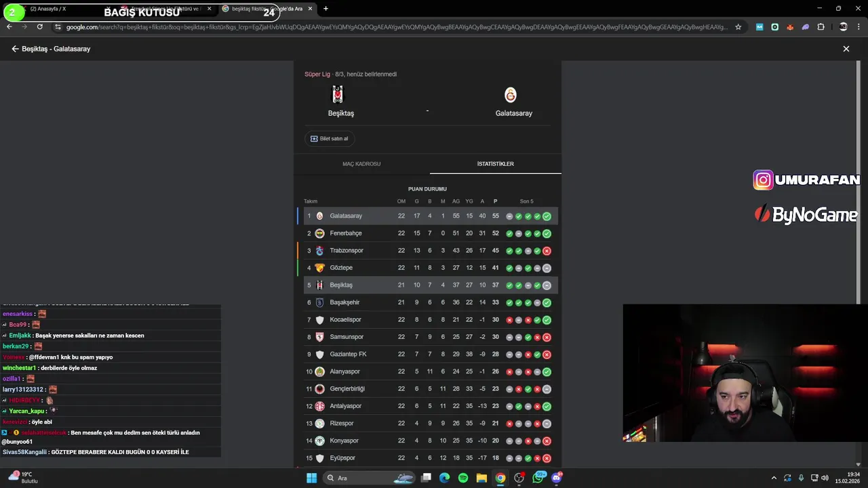This screenshot has height=488, width=868.
Task: Click the Antalyaspor logo in standings
Action: point(319,406)
